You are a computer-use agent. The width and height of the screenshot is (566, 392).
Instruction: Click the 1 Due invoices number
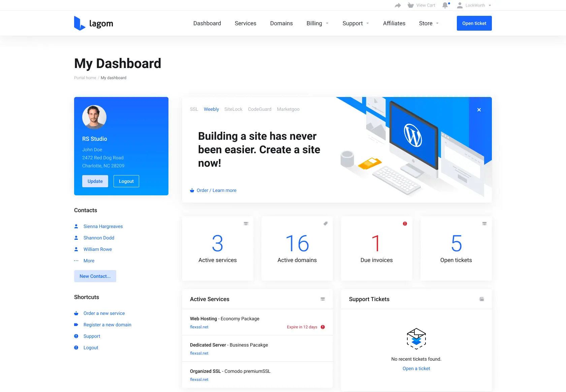(376, 243)
